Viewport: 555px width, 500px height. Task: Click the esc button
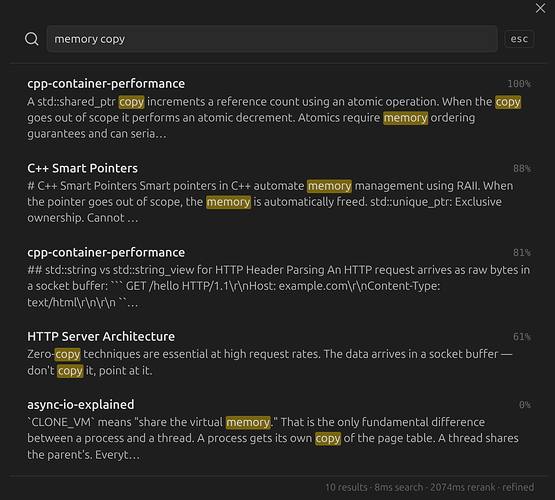tap(519, 39)
